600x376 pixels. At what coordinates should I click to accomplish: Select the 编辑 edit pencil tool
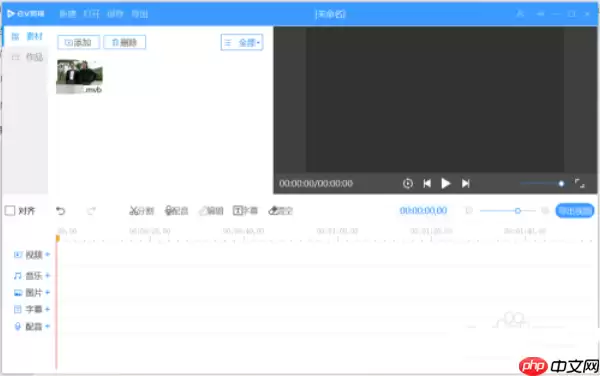[211, 211]
